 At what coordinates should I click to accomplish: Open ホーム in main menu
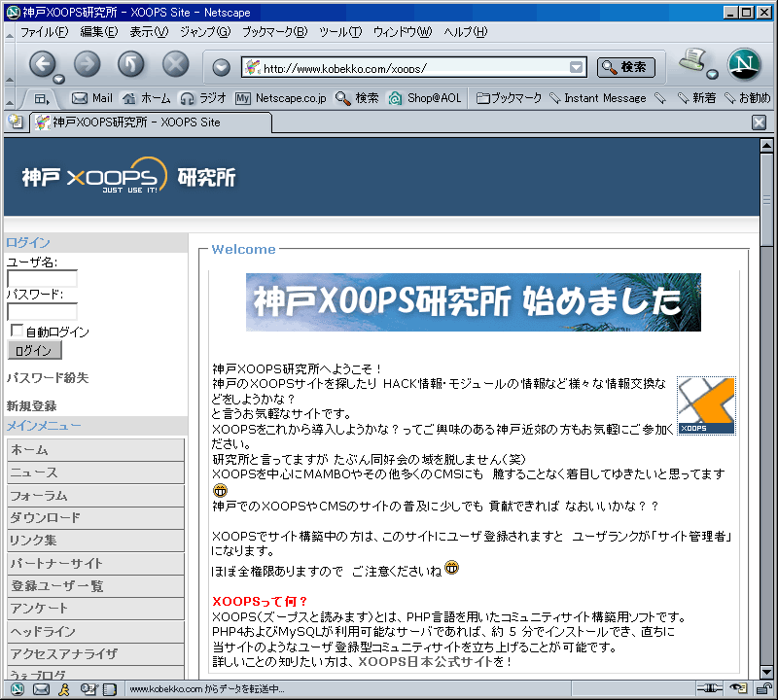[95, 449]
